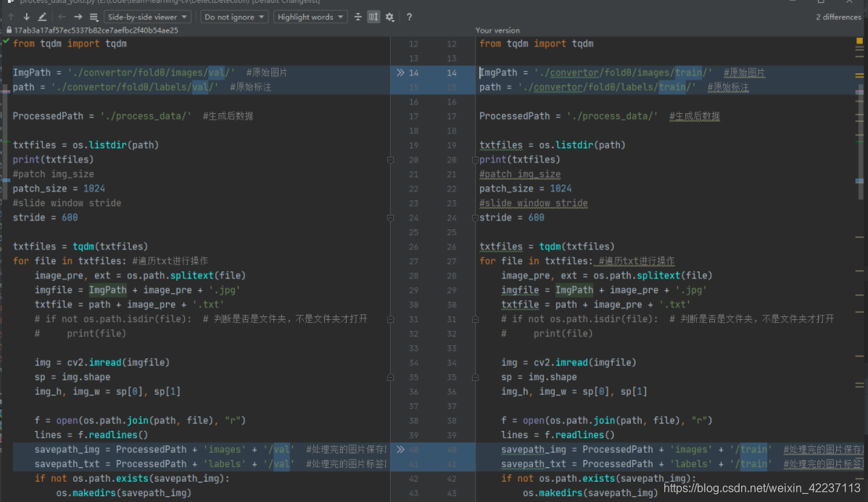Viewport: 868px width, 502px height.
Task: Collapse the fold marker at right line 35
Action: 475,377
